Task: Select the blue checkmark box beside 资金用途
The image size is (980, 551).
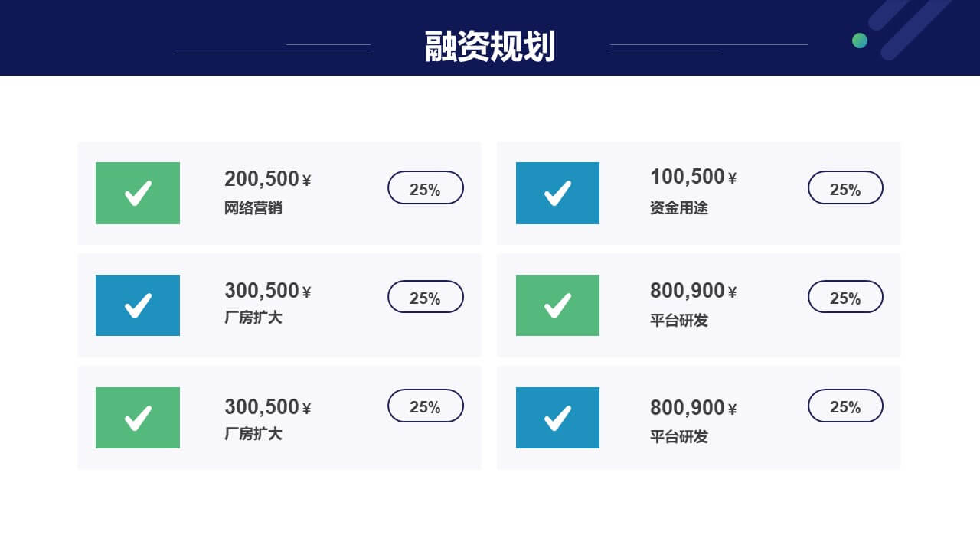Action: point(557,193)
